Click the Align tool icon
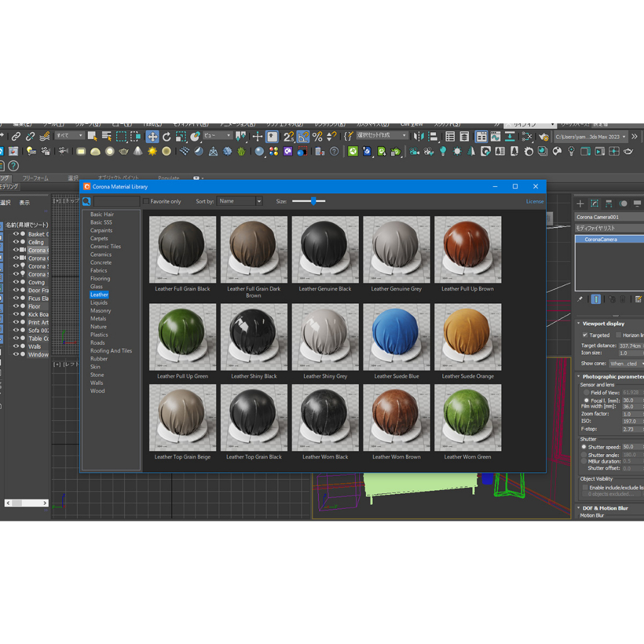Viewport: 644px width, 644px height. pos(433,136)
